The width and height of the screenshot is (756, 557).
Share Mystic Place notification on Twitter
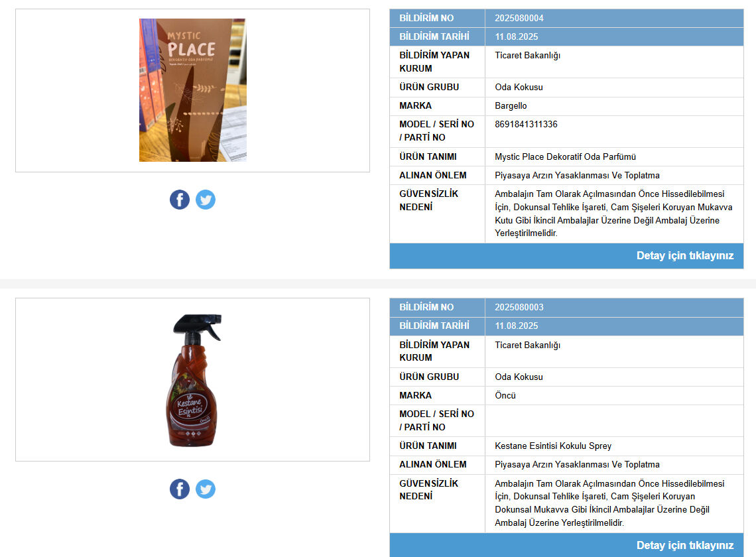coord(206,200)
